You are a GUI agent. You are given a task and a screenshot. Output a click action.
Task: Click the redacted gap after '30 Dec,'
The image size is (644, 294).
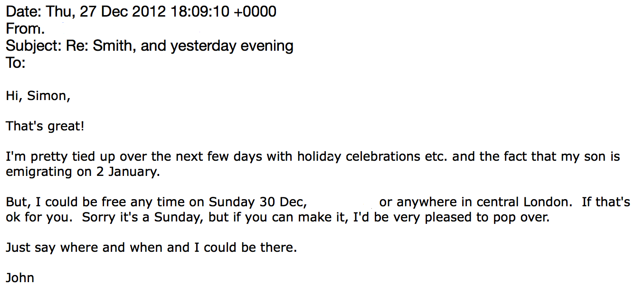pos(341,202)
